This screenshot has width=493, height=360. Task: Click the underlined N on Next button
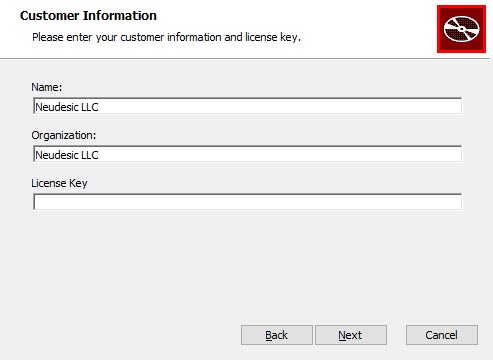tap(342, 335)
